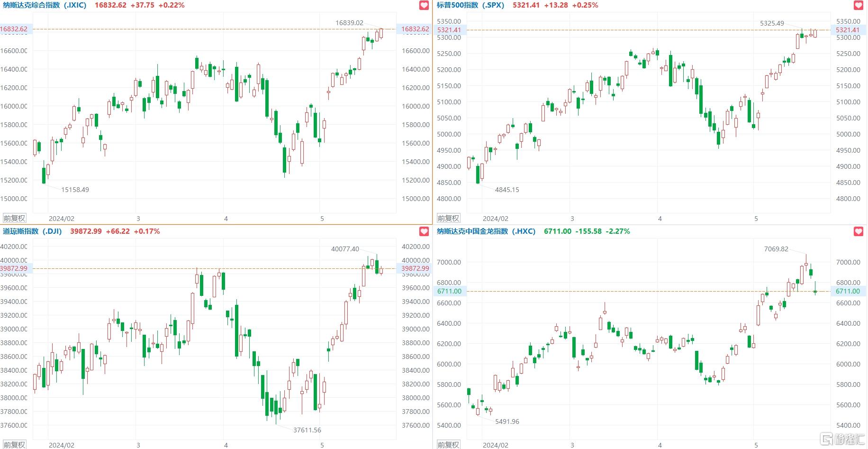Click the 7069.82 high label on HXC chart

pyautogui.click(x=776, y=249)
